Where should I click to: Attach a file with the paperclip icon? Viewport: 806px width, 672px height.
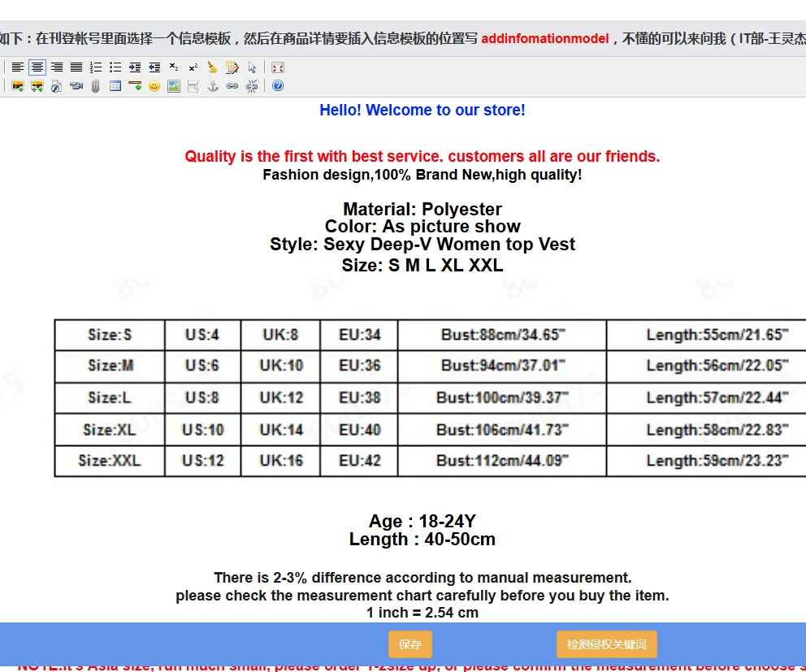(x=96, y=86)
